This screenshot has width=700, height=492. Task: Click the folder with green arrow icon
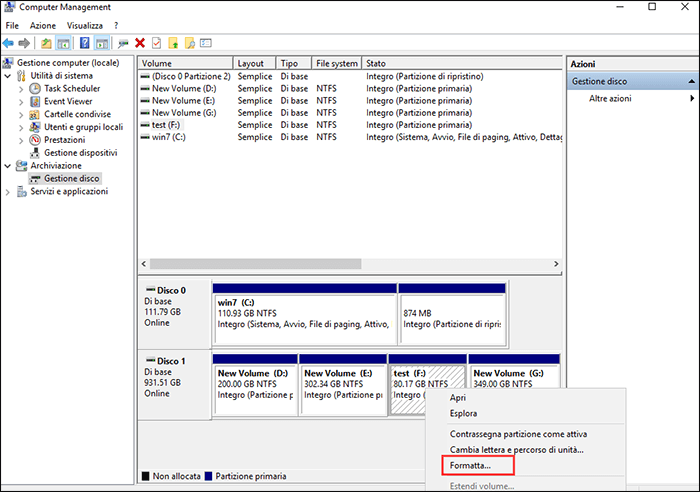173,43
